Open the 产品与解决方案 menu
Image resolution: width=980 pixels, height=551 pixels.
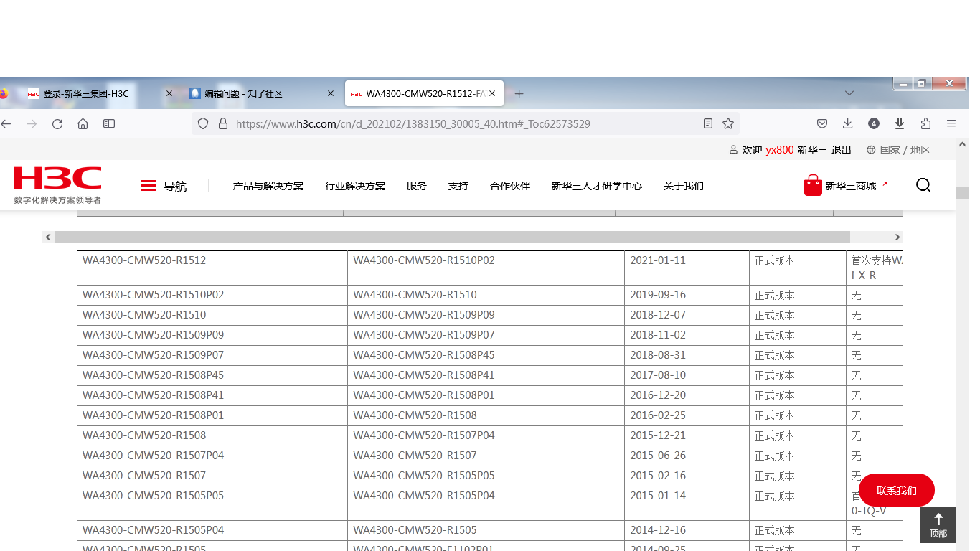[x=268, y=186]
